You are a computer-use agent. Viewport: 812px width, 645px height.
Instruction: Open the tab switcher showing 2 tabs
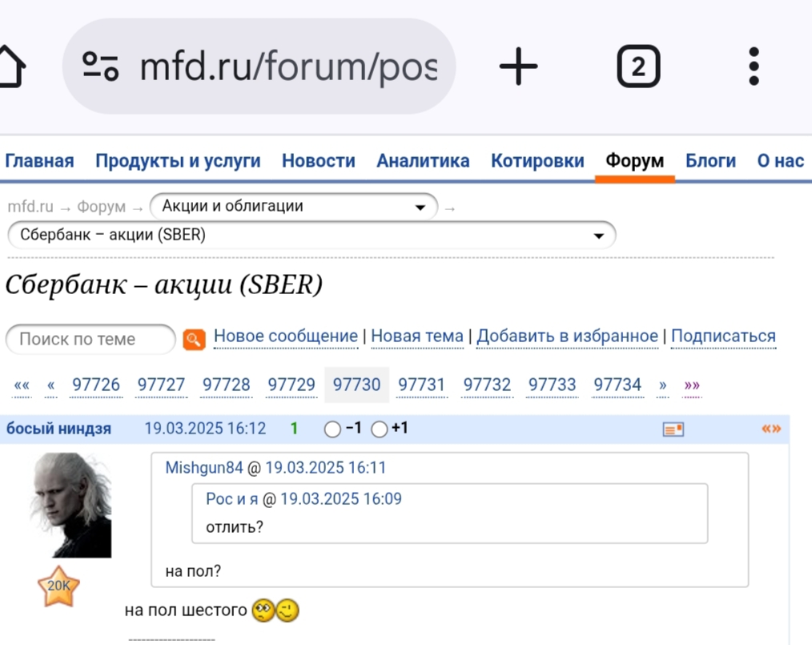pyautogui.click(x=638, y=67)
